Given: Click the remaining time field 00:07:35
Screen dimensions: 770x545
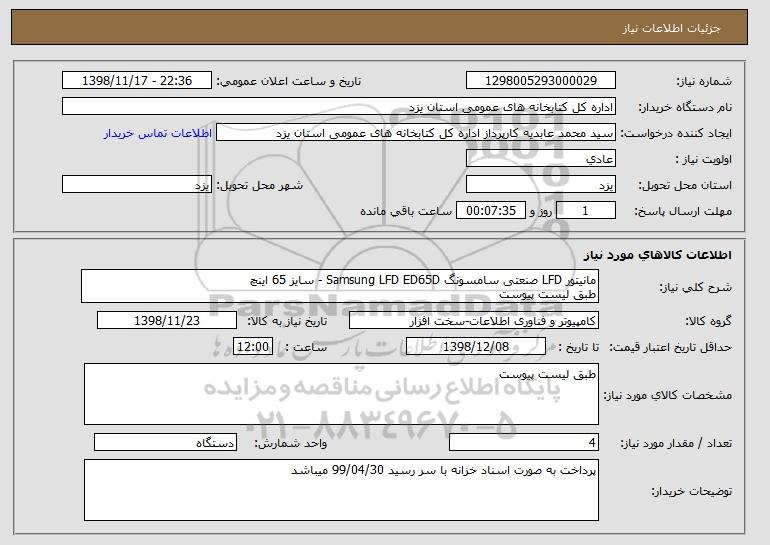Looking at the screenshot, I should coord(491,211).
